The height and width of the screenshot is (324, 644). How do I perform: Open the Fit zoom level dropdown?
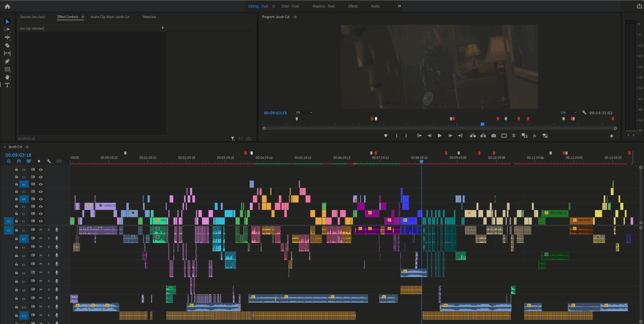304,113
